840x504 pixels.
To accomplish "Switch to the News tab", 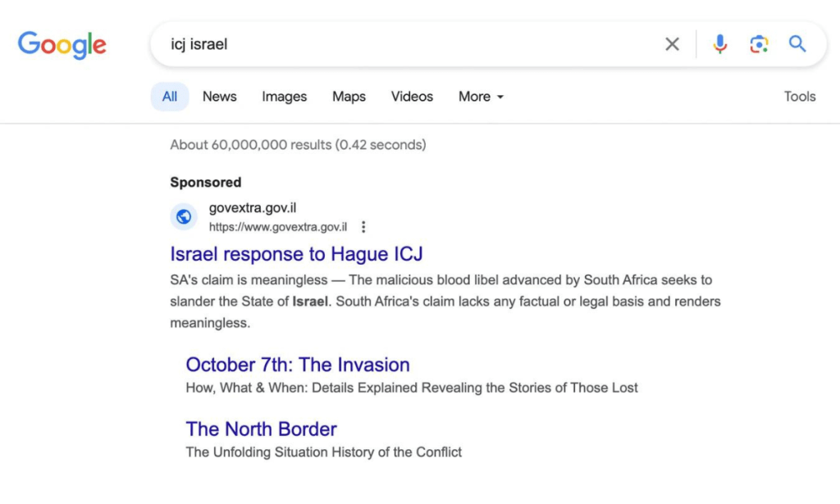I will click(220, 97).
